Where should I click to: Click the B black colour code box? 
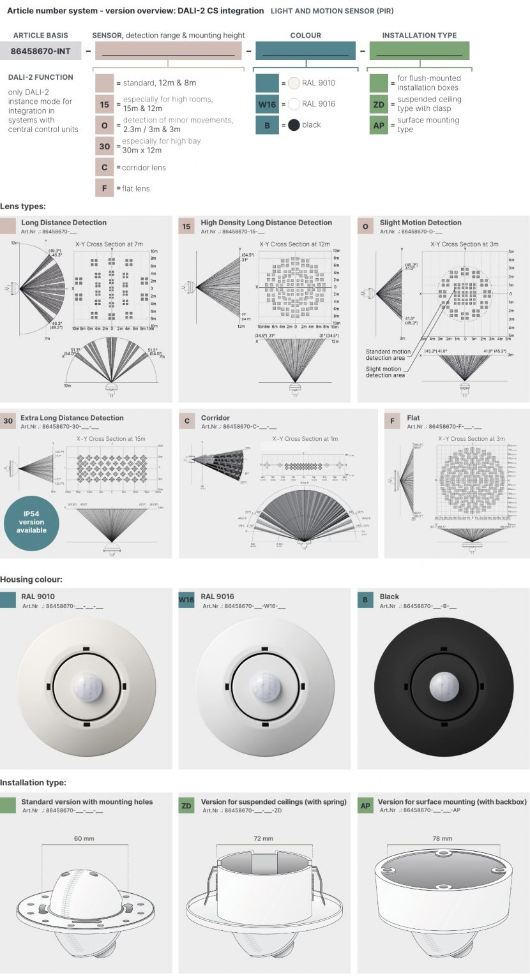(267, 125)
